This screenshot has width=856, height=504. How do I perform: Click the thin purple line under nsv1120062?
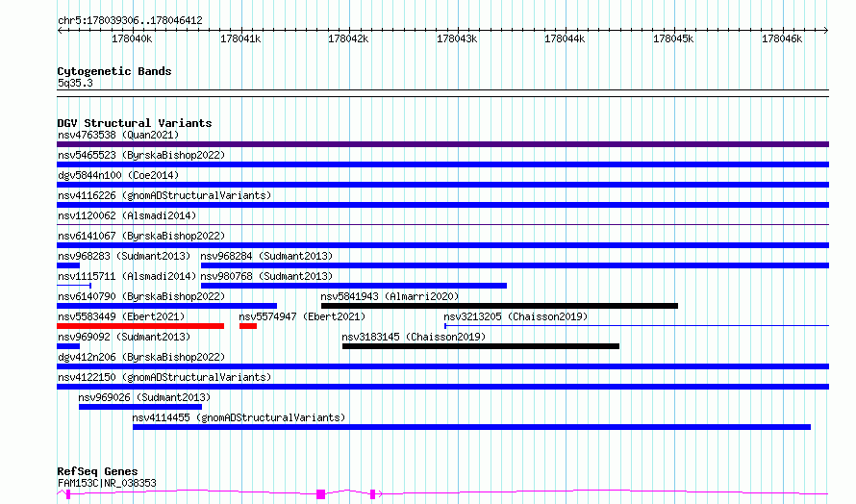click(442, 224)
